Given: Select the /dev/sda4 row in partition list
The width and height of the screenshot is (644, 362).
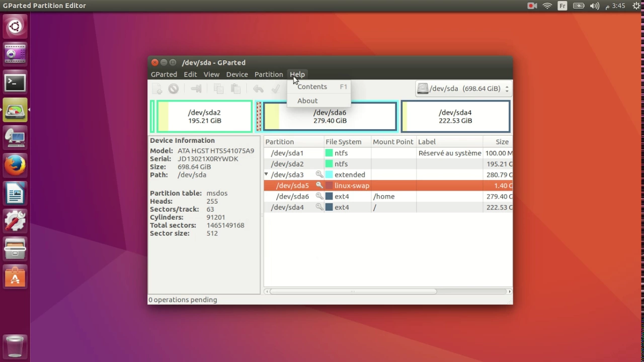Looking at the screenshot, I should [388, 207].
